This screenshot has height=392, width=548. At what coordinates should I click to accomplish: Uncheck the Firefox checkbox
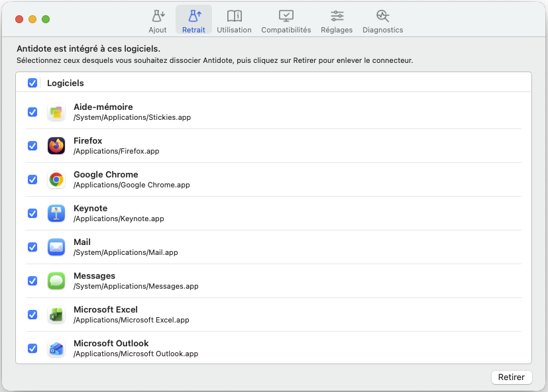tap(32, 146)
